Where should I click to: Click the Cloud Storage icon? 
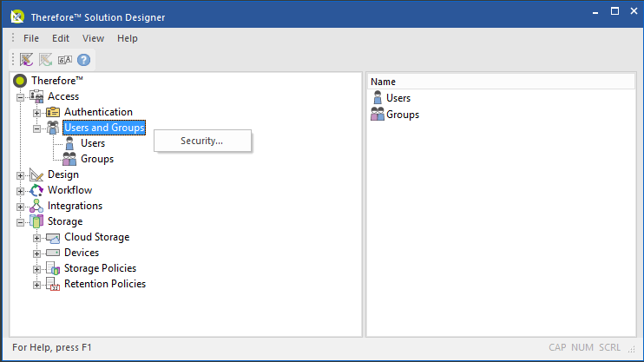(53, 238)
